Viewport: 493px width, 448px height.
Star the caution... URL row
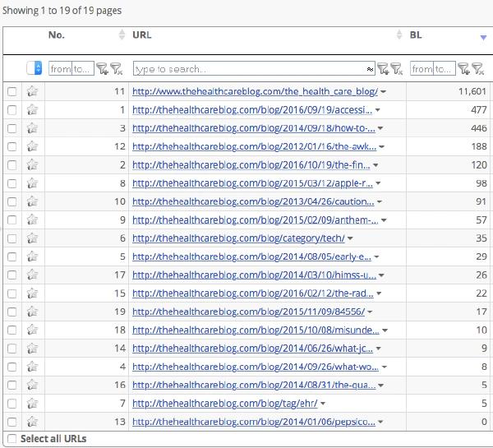pos(32,201)
